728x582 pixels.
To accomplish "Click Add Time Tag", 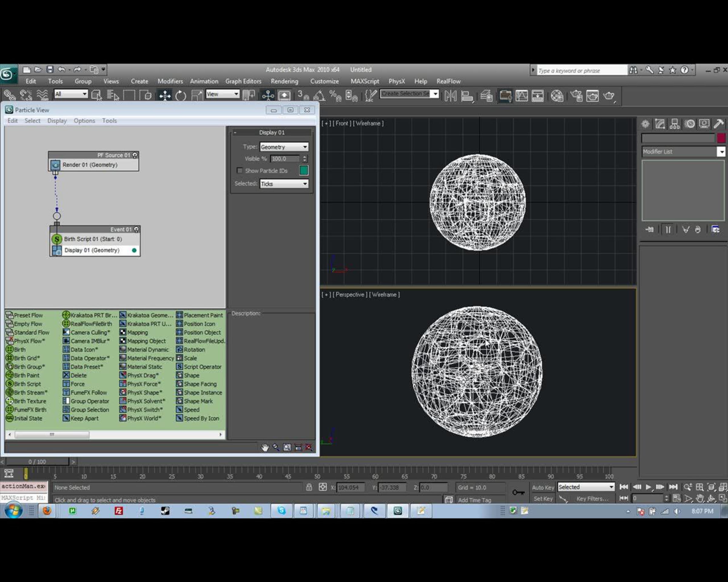I will tap(474, 500).
